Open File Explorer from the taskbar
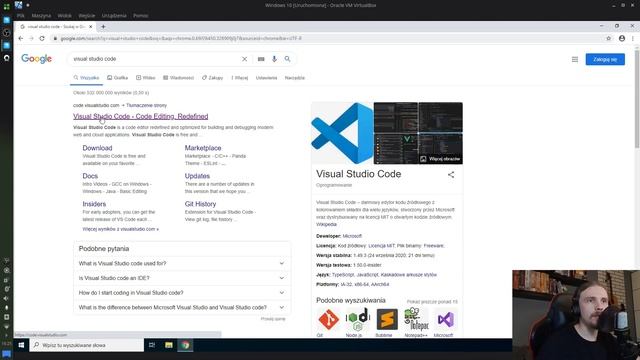 coord(169,345)
